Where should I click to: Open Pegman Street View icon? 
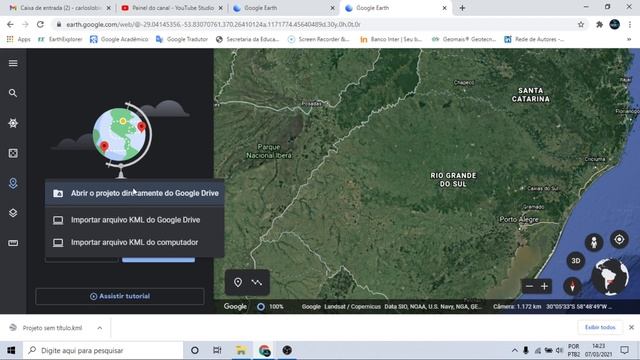click(x=594, y=242)
